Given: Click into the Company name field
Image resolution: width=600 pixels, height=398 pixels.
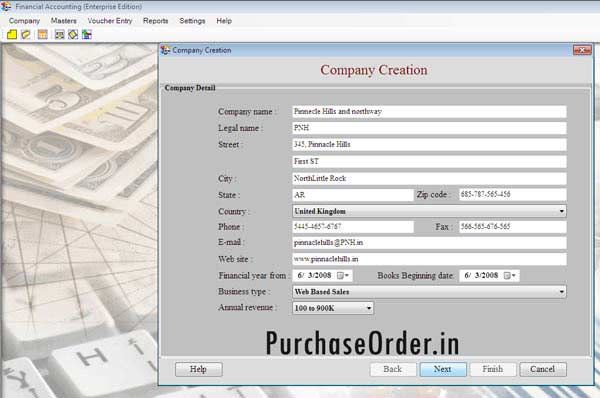Looking at the screenshot, I should [429, 112].
